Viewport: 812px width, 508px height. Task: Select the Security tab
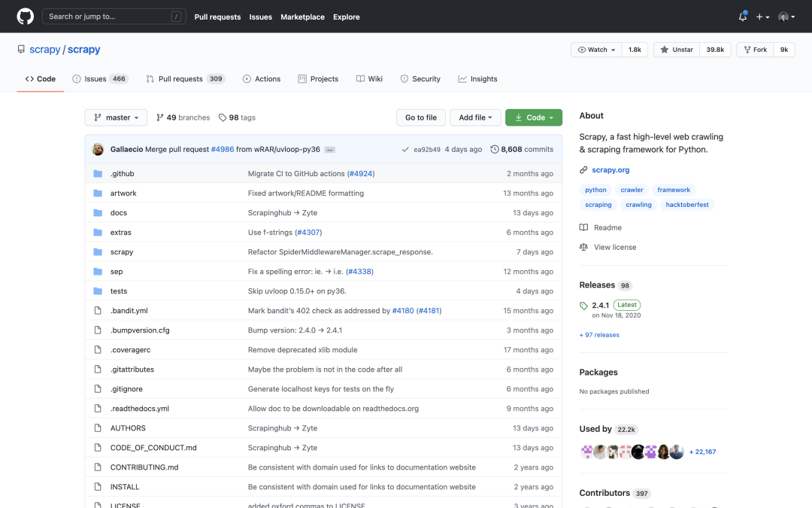(x=420, y=79)
